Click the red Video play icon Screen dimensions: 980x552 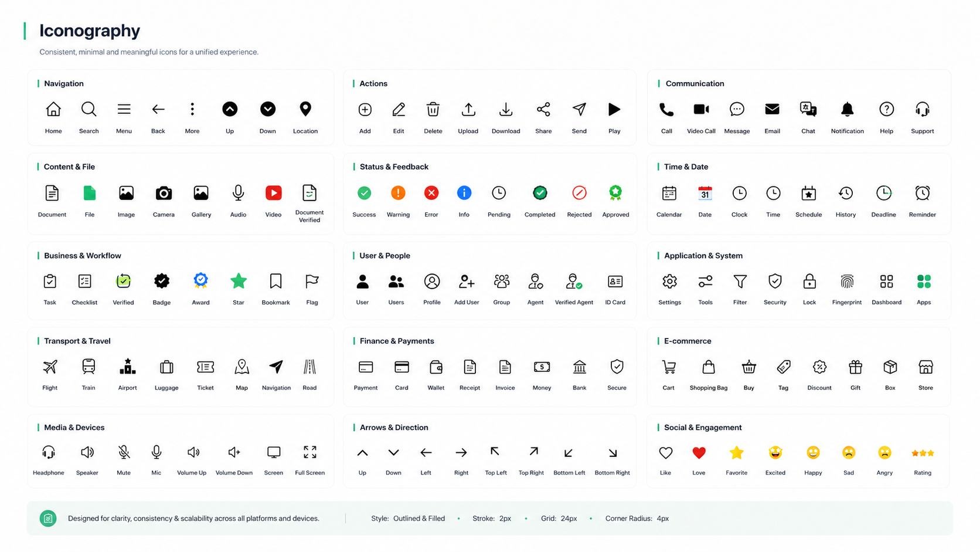pos(273,193)
